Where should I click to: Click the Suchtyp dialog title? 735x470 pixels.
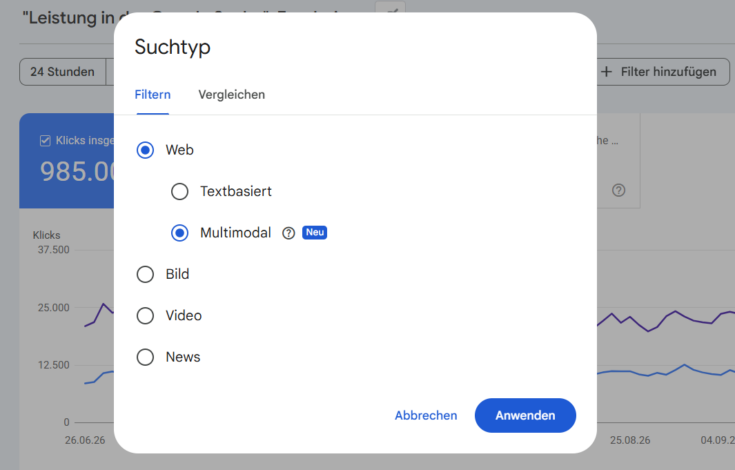172,47
